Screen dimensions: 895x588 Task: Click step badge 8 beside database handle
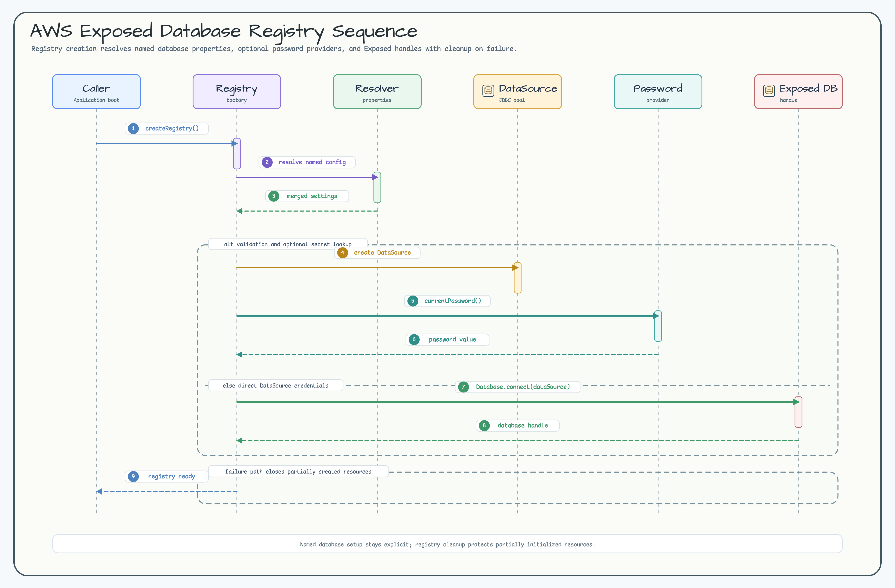[x=484, y=426]
